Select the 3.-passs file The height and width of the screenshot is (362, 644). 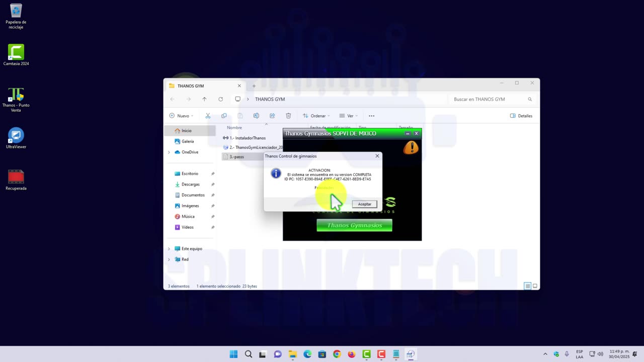[x=236, y=157]
